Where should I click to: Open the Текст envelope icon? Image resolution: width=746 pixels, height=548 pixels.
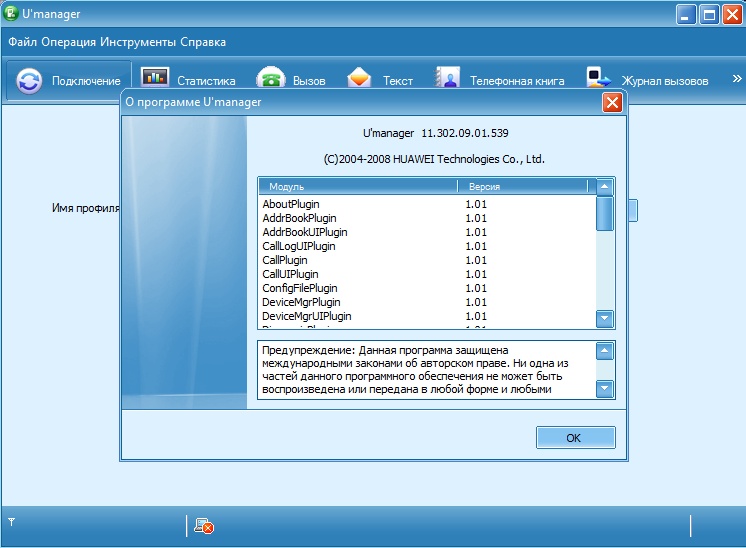[x=360, y=80]
